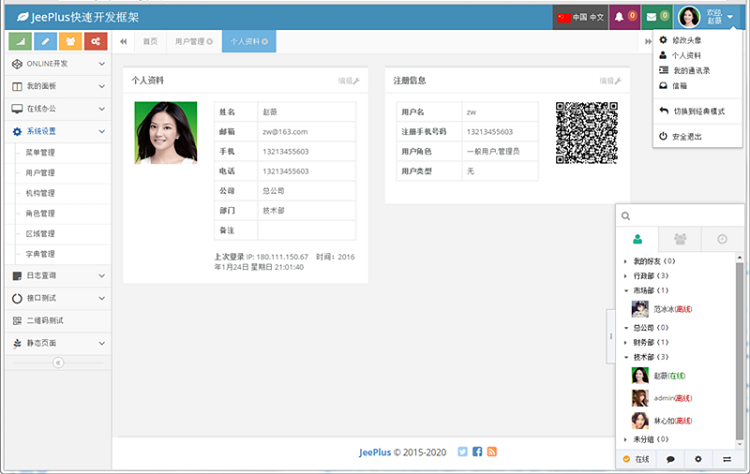
Task: Open the 中国 中文 language selector
Action: pos(582,17)
